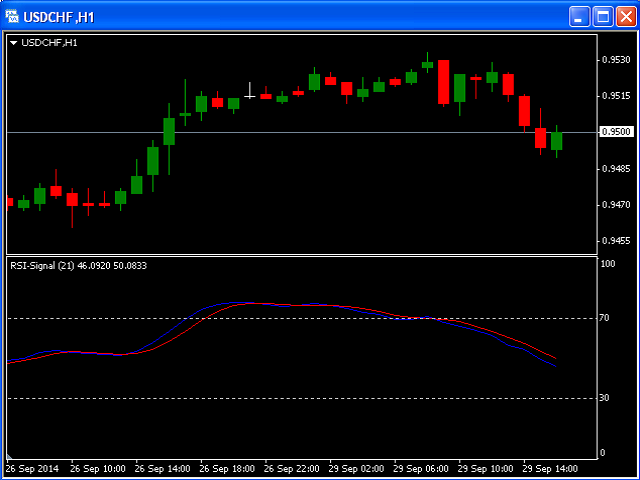Click the red signal line at its right end
640x480 pixels.
point(553,358)
